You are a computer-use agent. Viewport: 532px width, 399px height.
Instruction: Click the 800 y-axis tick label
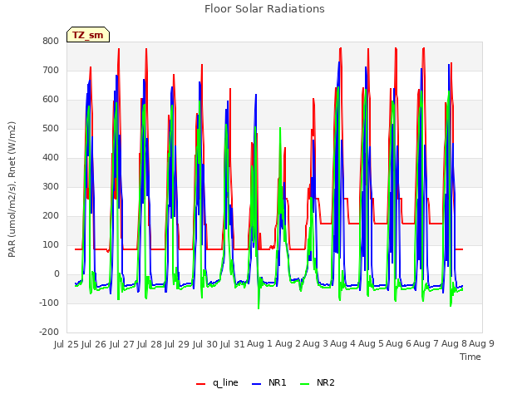(51, 41)
